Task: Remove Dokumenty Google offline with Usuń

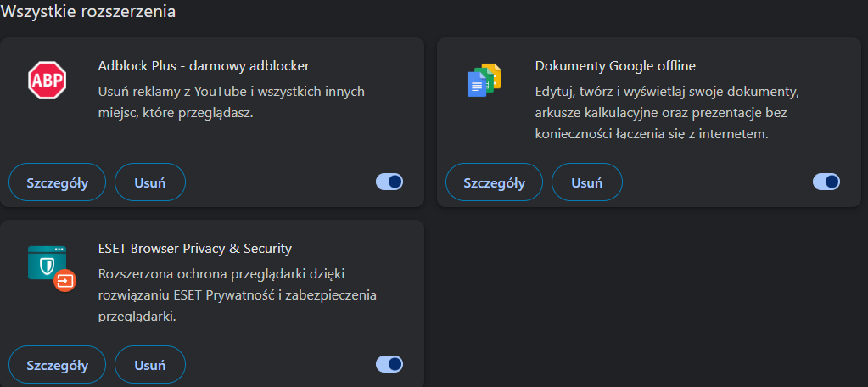Action: 586,182
